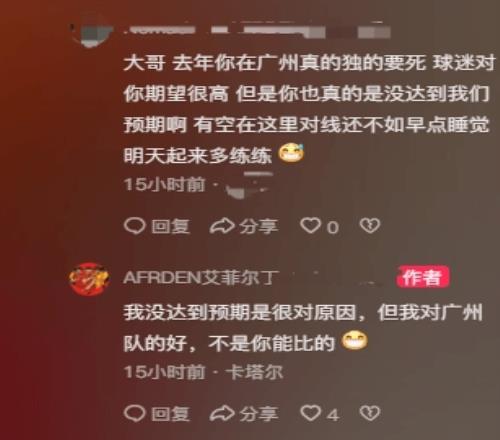Image resolution: width=500 pixels, height=440 pixels.
Task: Open the first commenter's blurred avatar
Action: (x=92, y=32)
